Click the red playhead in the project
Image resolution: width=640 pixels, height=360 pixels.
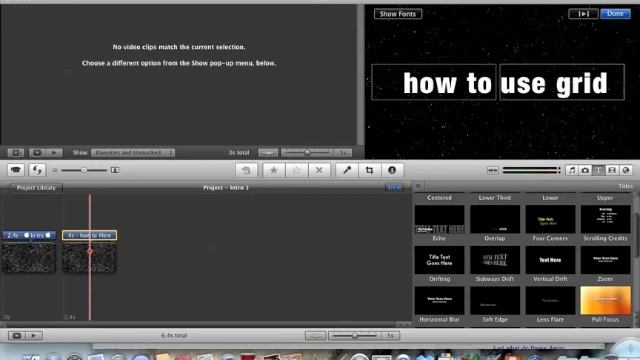coord(90,252)
